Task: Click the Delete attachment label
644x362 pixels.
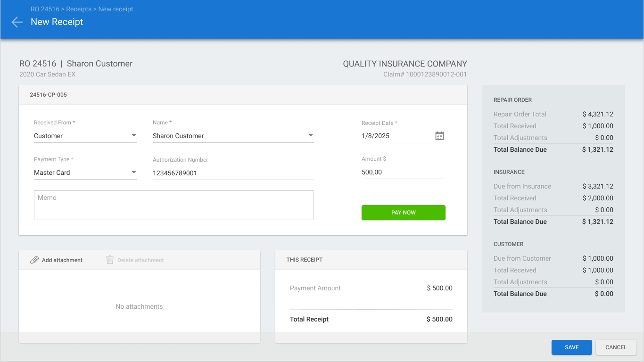Action: pyautogui.click(x=140, y=260)
